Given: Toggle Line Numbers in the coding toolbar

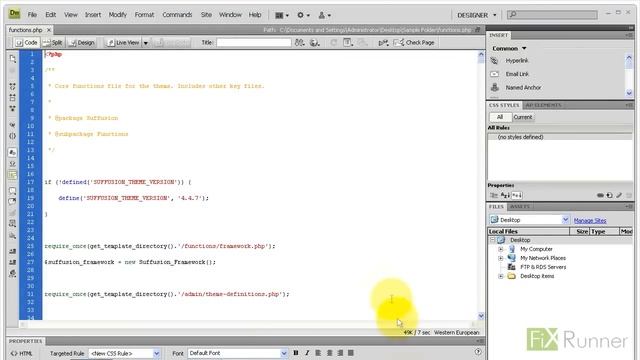Looking at the screenshot, I should point(12,153).
